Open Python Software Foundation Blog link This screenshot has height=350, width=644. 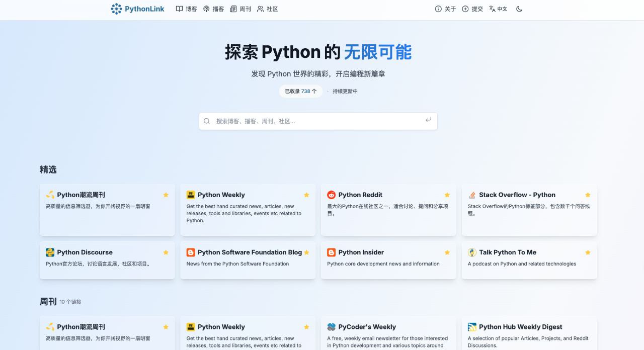pos(250,252)
